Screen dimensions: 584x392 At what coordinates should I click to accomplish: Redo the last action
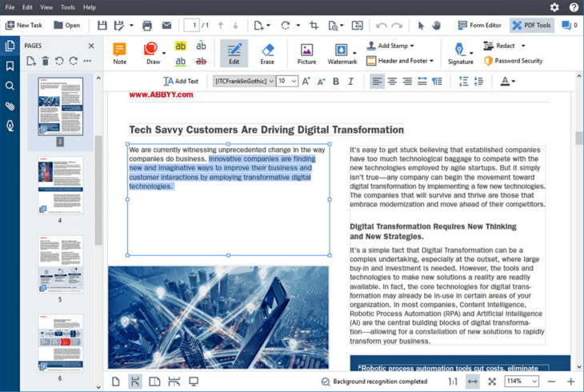397,26
